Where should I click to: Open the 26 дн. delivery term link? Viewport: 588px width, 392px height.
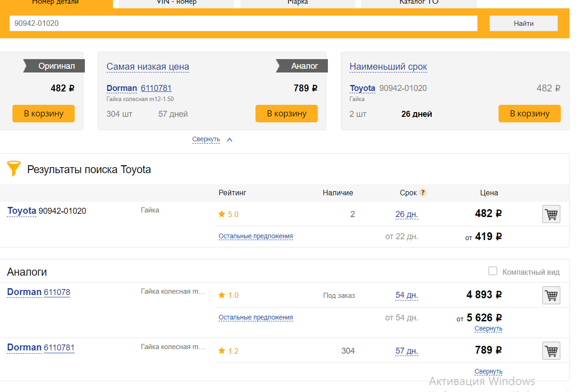[x=406, y=214]
